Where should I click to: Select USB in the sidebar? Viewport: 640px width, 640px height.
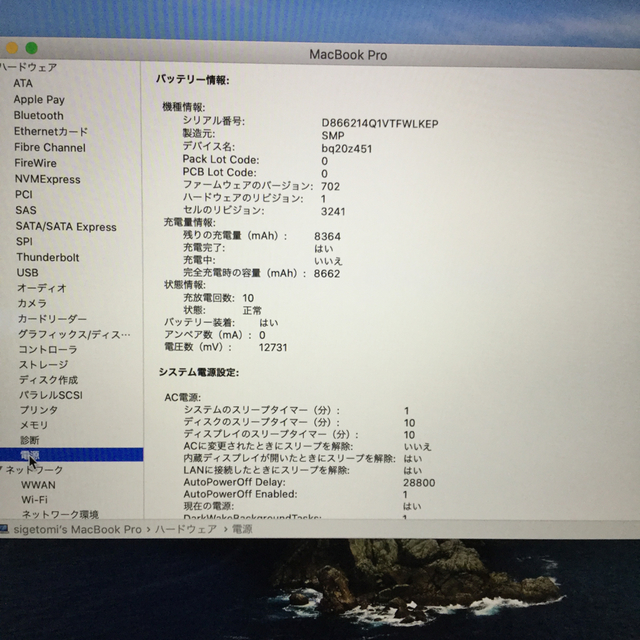coord(27,273)
